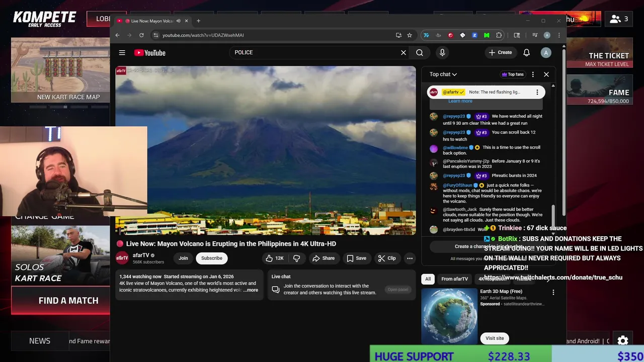
Task: Dislike the Mayon Volcano video
Action: (297, 258)
